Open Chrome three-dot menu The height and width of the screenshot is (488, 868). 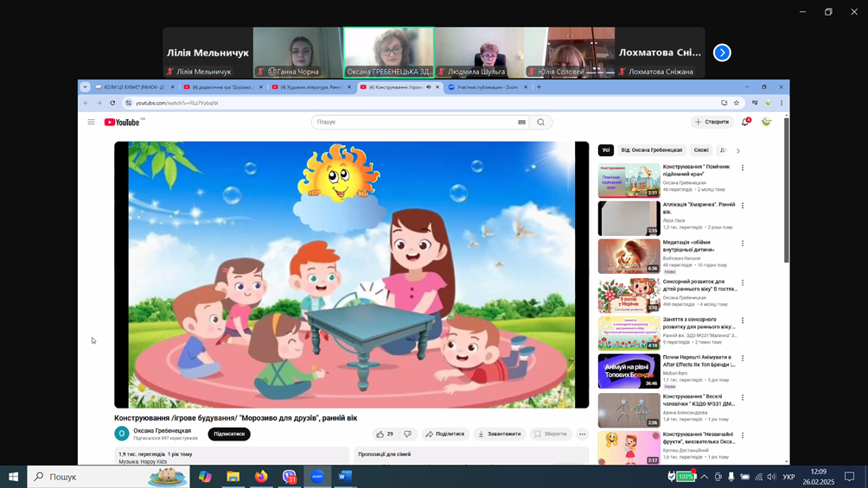pos(782,103)
